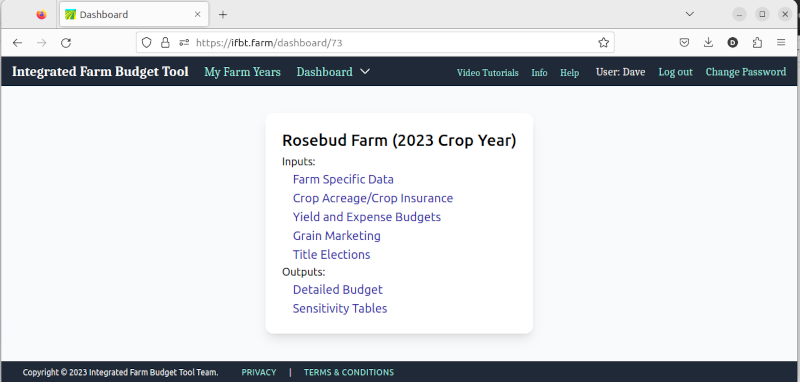Open the extensions puzzle-piece icon
800x382 pixels.
(757, 43)
